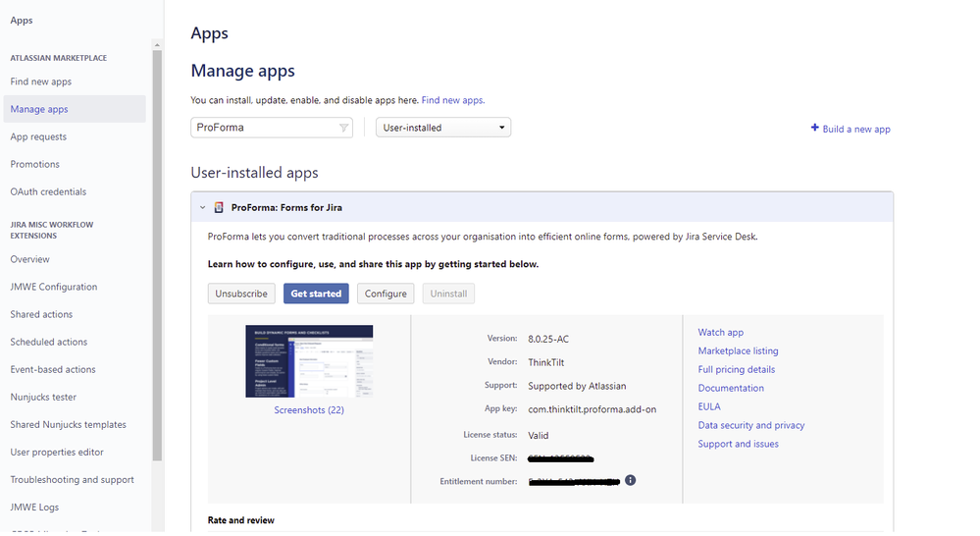Click the license status Valid text
Viewport: 980px width, 536px height.
[539, 435]
